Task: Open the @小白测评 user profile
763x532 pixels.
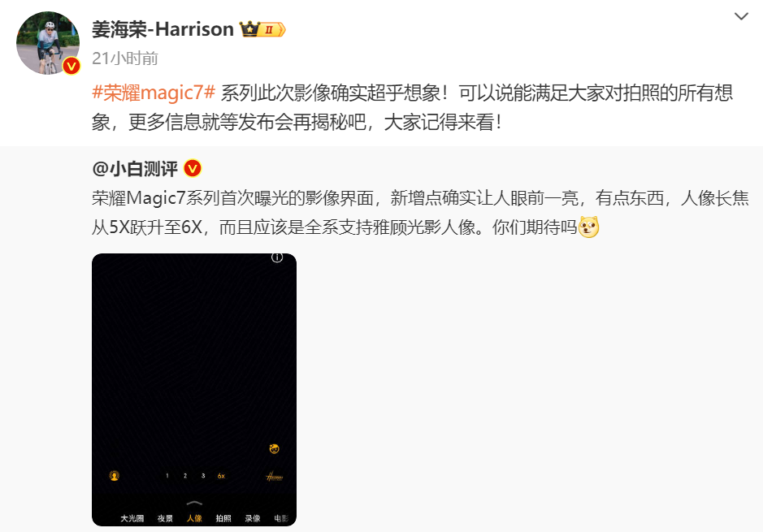Action: click(135, 169)
